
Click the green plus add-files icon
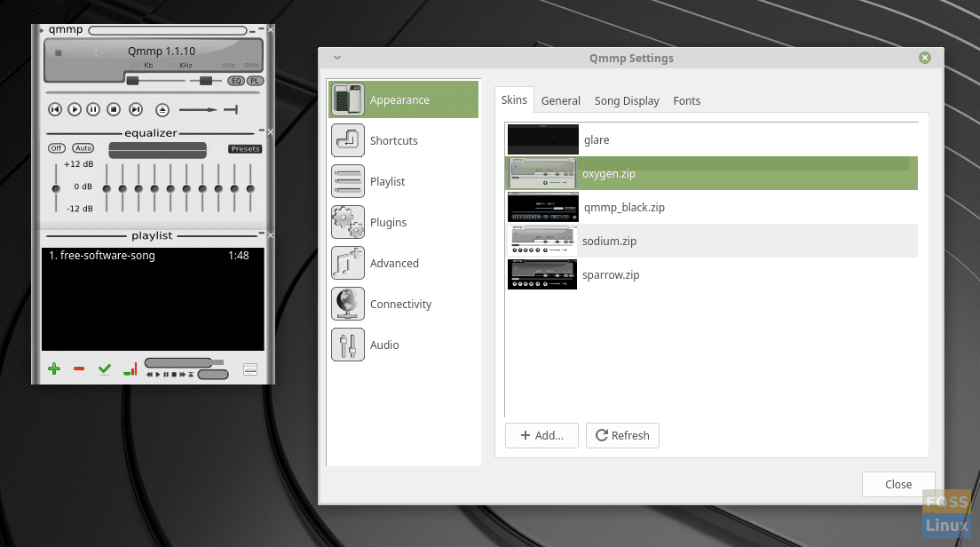[x=54, y=369]
